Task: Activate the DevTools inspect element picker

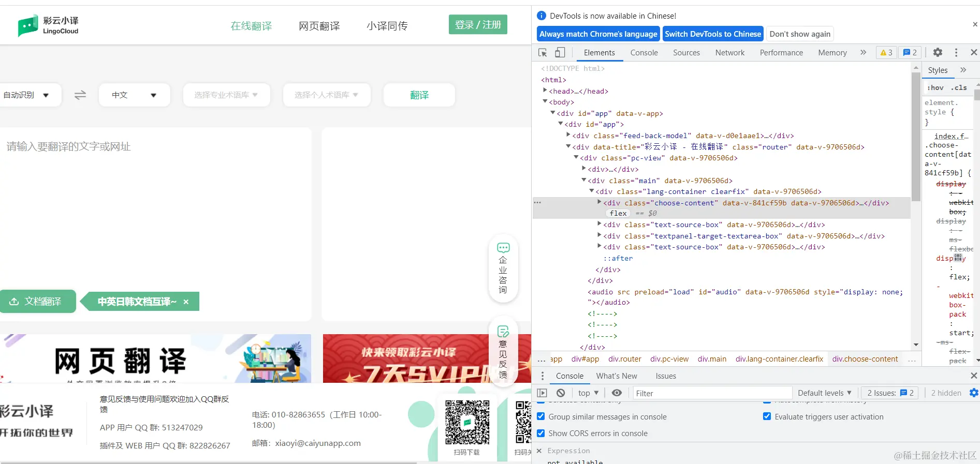Action: tap(543, 53)
